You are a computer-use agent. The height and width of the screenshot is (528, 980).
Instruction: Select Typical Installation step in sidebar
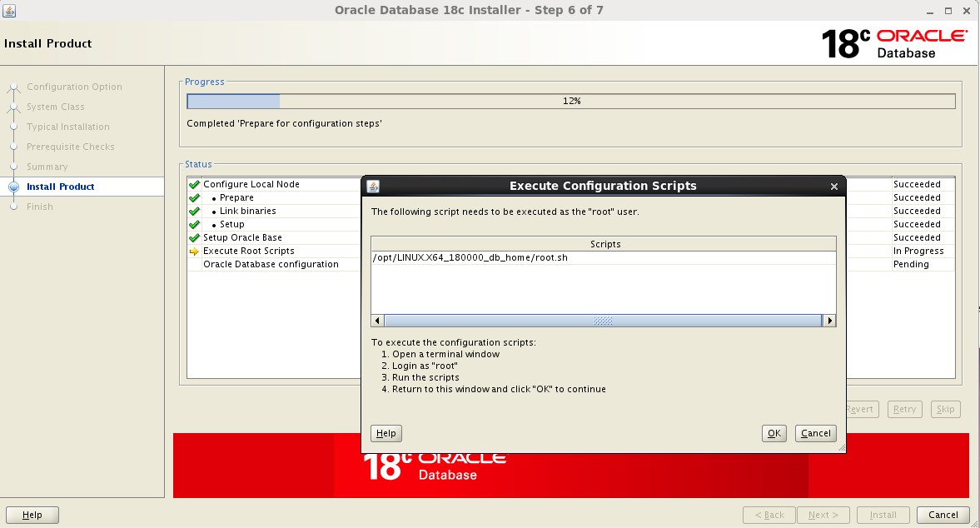(68, 127)
